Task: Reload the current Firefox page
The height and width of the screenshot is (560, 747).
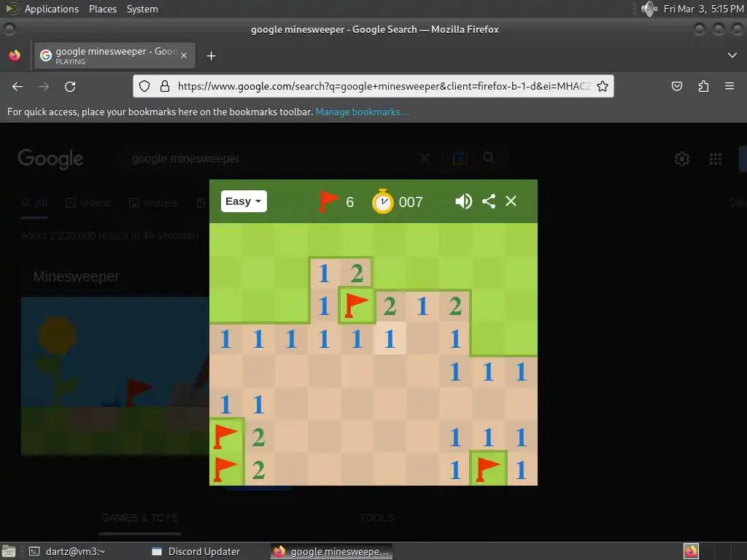Action: click(x=70, y=87)
